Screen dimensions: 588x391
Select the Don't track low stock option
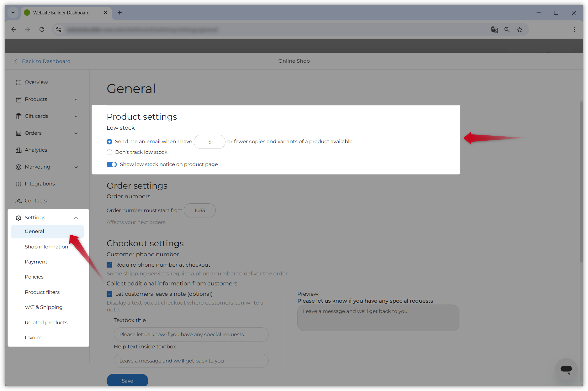click(109, 152)
